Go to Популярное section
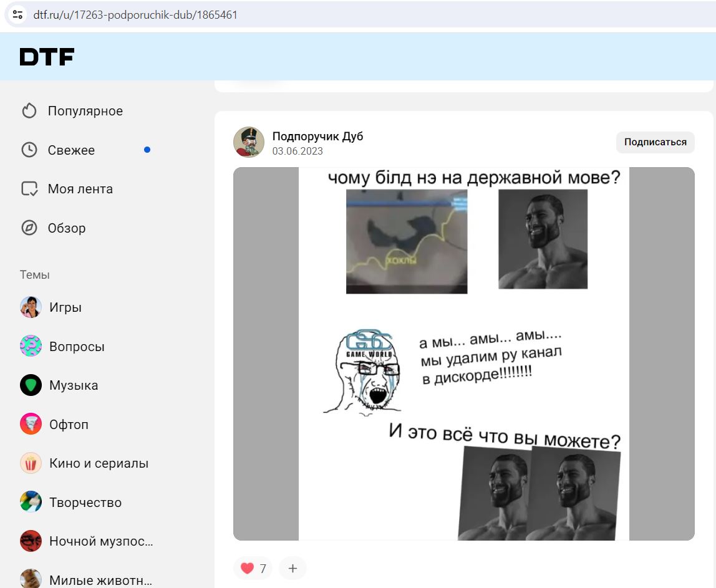Image resolution: width=716 pixels, height=588 pixels. tap(85, 111)
